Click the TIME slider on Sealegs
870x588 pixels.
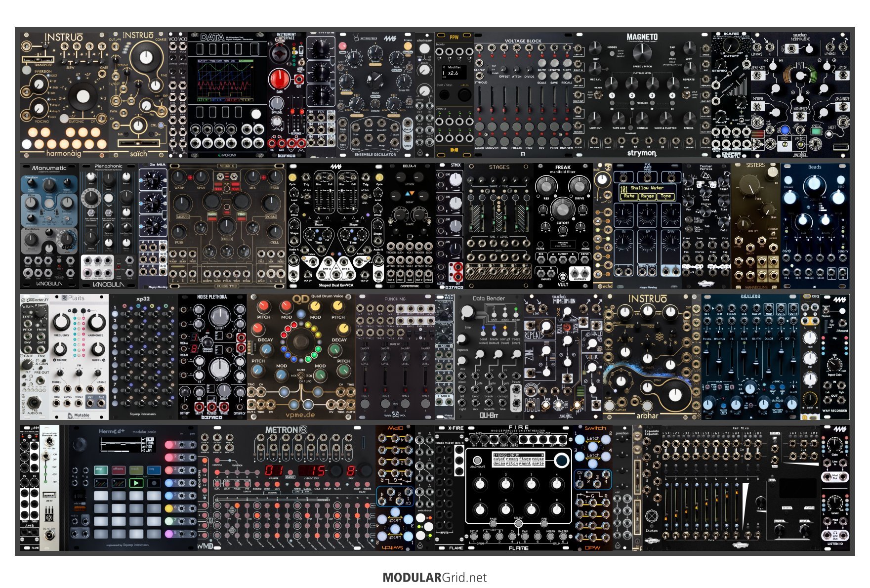pyautogui.click(x=706, y=362)
